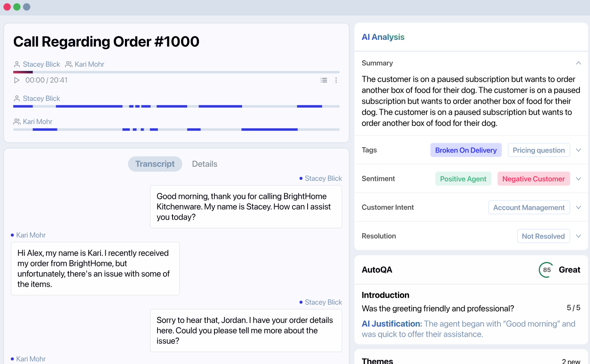
Task: Open the Account Management intent selector
Action: tap(529, 207)
